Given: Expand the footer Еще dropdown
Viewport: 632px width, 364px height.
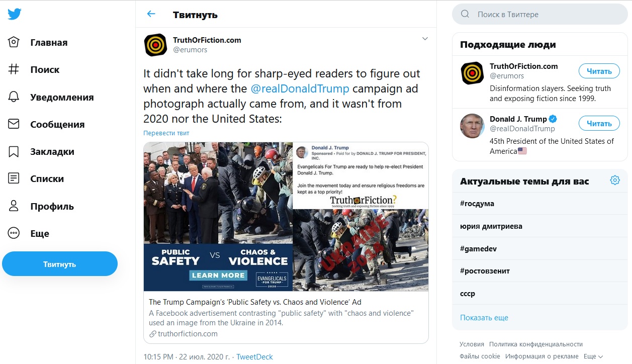Looking at the screenshot, I should click(x=593, y=356).
